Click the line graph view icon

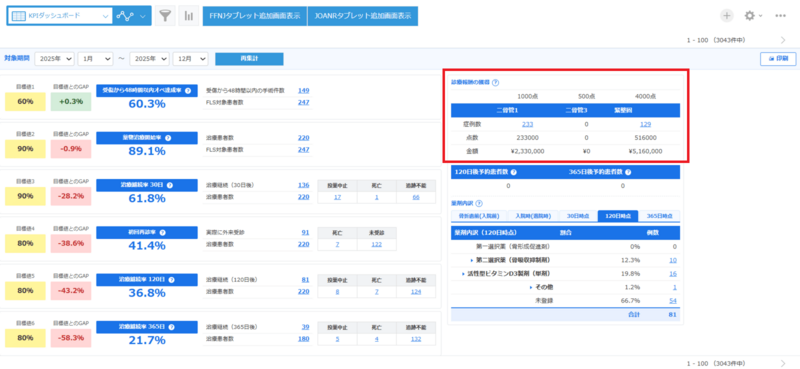pos(125,16)
